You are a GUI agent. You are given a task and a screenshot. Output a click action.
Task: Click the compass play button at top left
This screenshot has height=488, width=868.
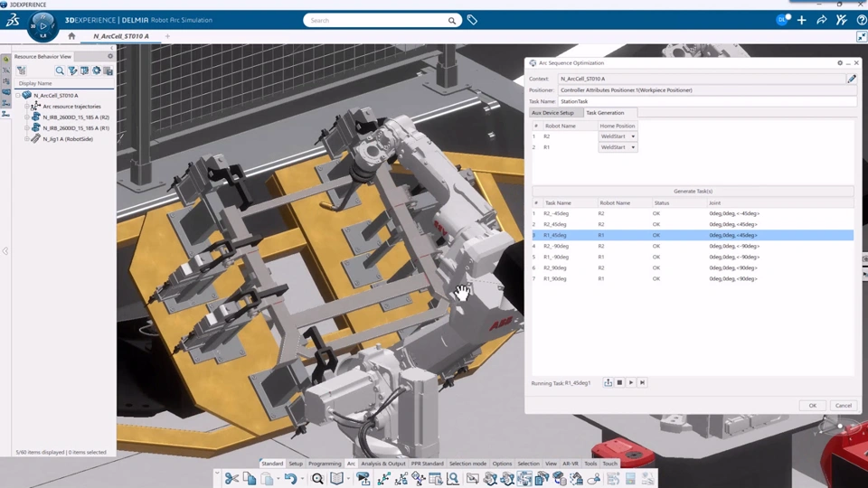[x=42, y=26]
